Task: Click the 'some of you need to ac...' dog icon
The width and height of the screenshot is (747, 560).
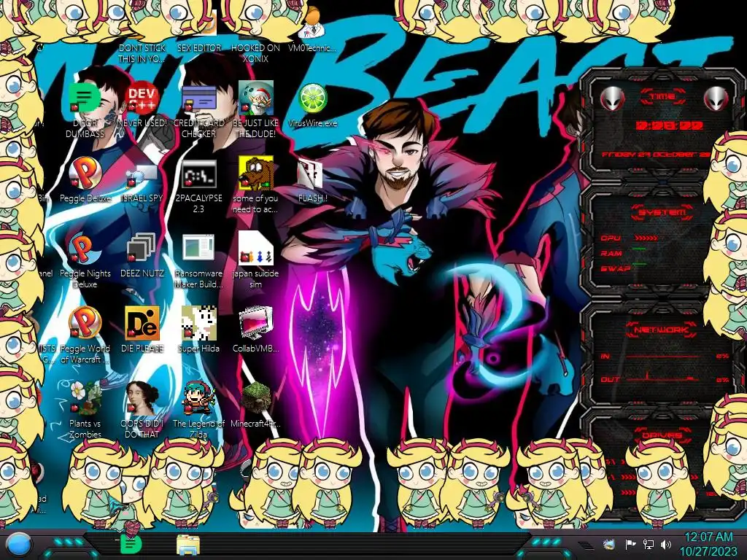Action: pyautogui.click(x=256, y=174)
